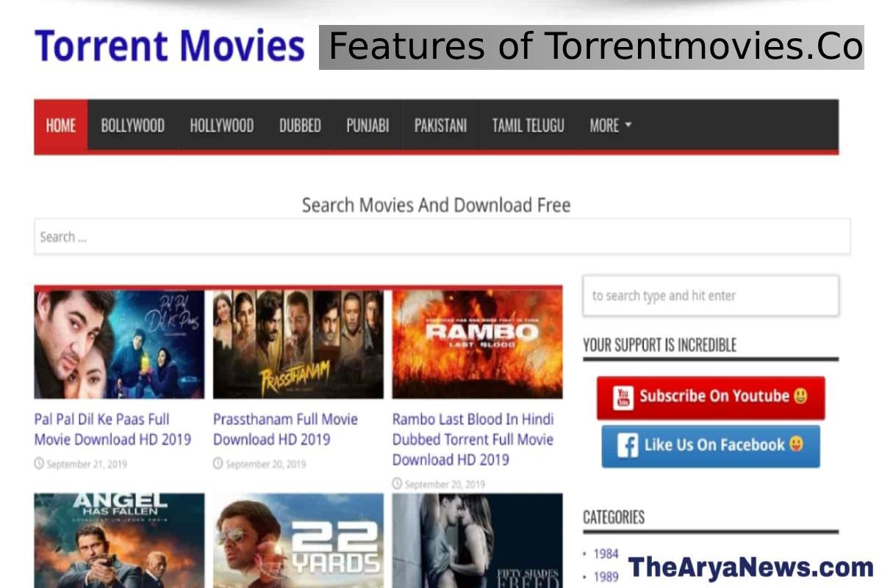Select the DUBBED menu item

pyautogui.click(x=300, y=126)
